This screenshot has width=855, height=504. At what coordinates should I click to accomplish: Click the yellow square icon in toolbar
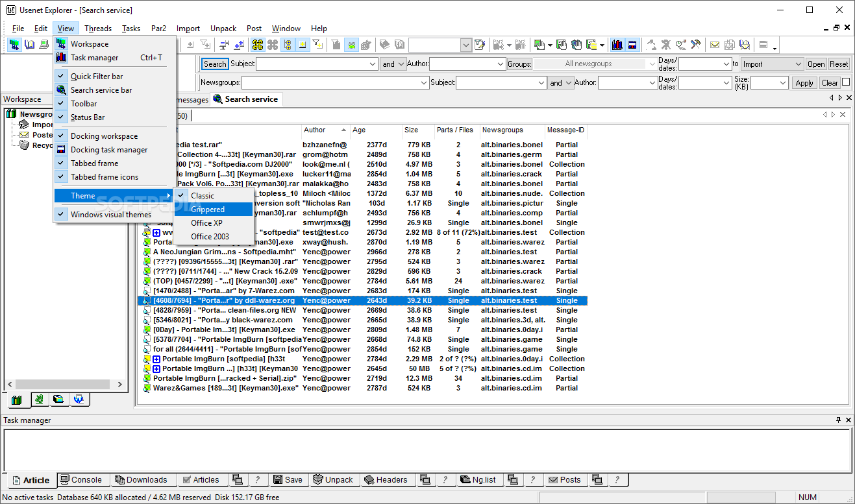[x=303, y=45]
